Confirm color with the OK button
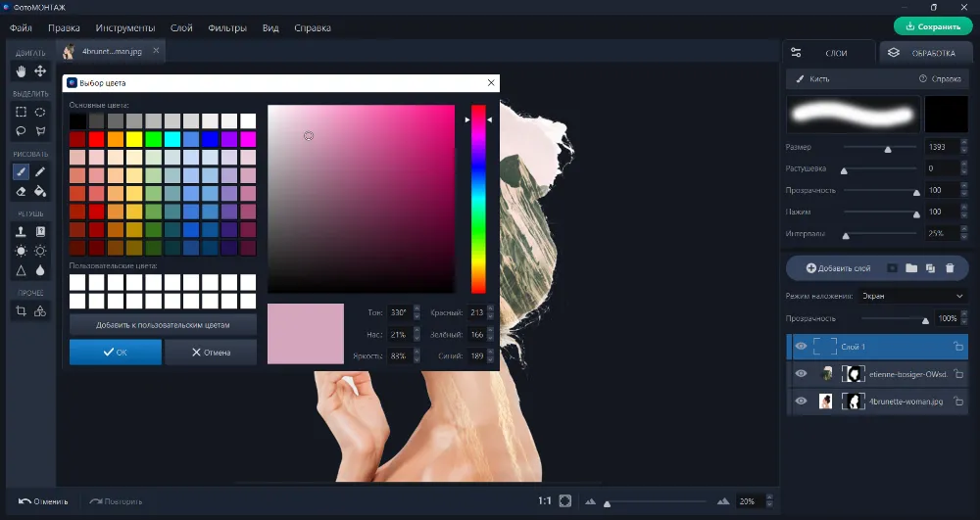The image size is (980, 520). tap(115, 353)
